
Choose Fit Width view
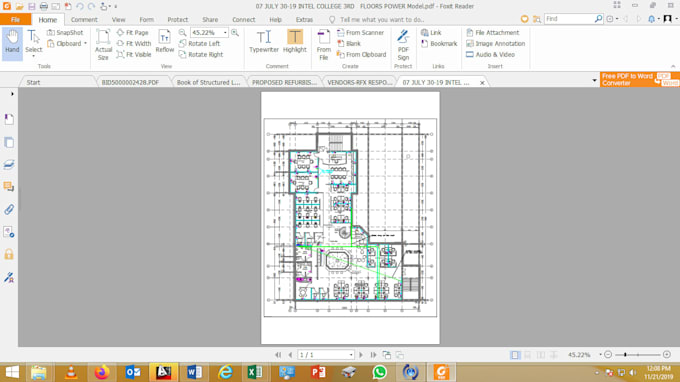pos(134,43)
